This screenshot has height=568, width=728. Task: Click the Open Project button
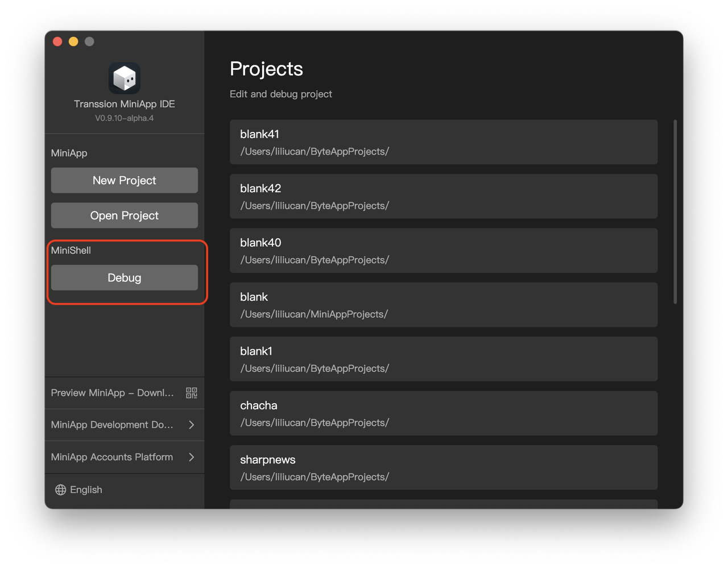click(x=125, y=215)
